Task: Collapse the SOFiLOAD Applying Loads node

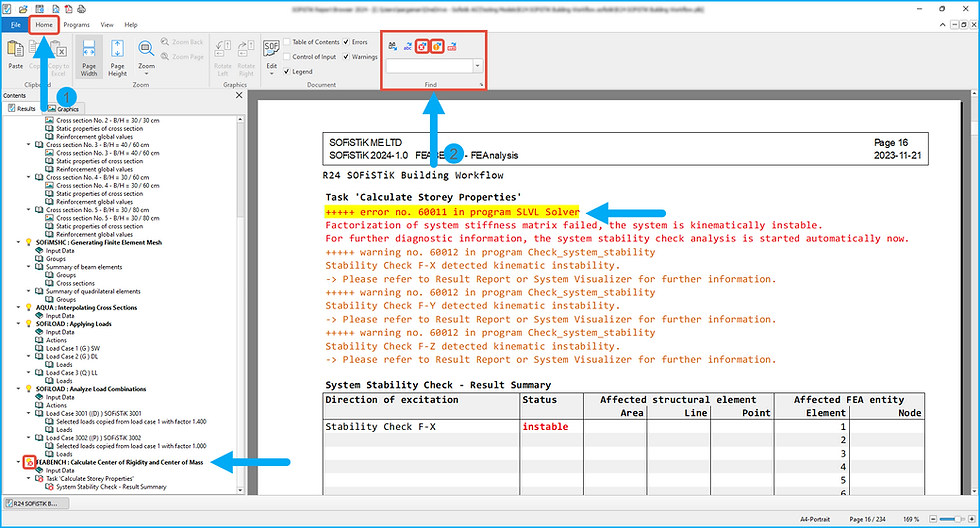Action: (x=18, y=324)
